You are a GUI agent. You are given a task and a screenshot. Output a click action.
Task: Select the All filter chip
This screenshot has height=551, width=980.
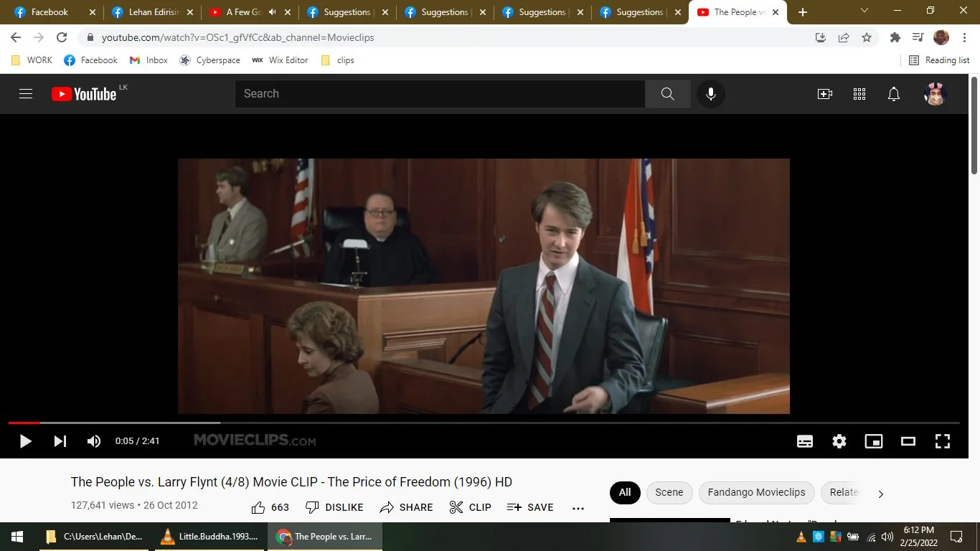625,493
